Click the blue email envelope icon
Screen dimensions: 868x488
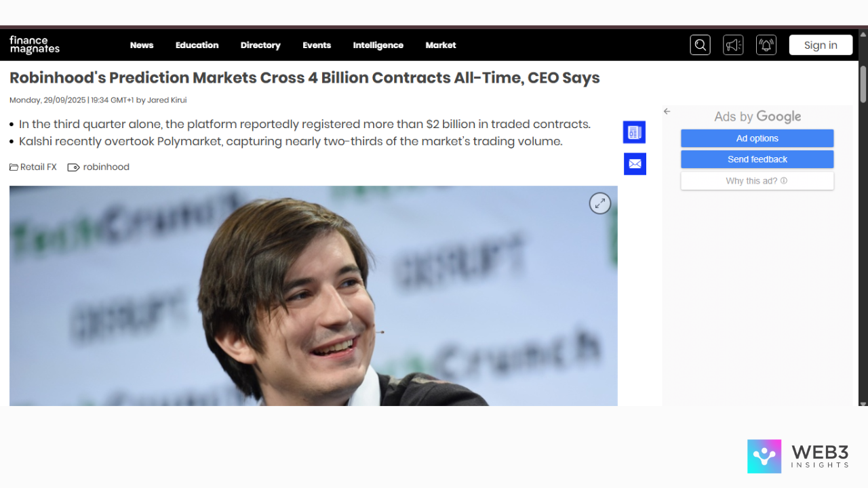(635, 164)
